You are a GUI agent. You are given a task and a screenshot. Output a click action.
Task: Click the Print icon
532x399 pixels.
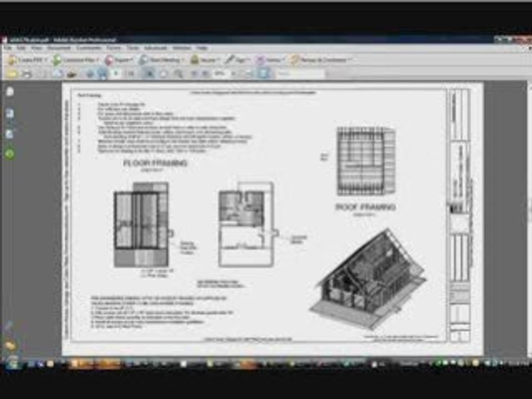click(x=27, y=74)
